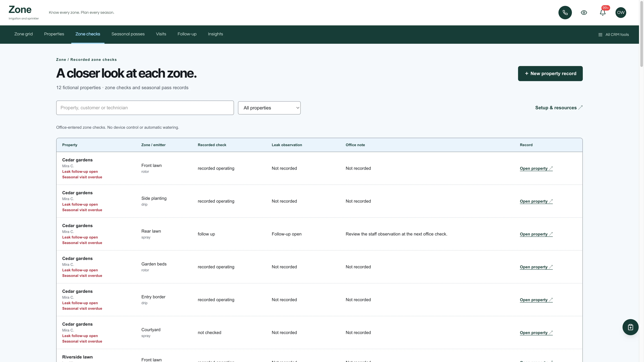
Task: Open the notifications bell
Action: pos(603,13)
